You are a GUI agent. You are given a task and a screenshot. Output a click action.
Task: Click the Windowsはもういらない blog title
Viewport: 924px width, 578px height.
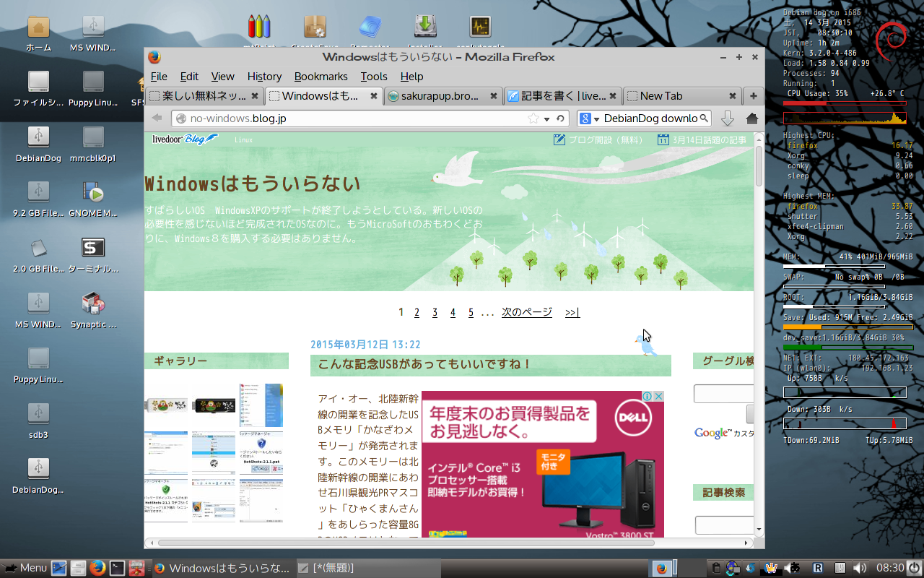coord(253,184)
